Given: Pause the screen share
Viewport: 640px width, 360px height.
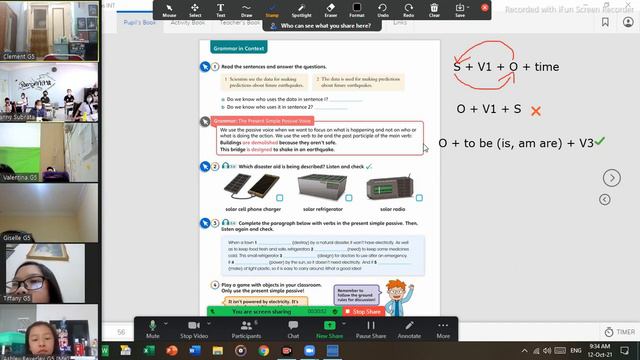Looking at the screenshot, I should click(371, 329).
